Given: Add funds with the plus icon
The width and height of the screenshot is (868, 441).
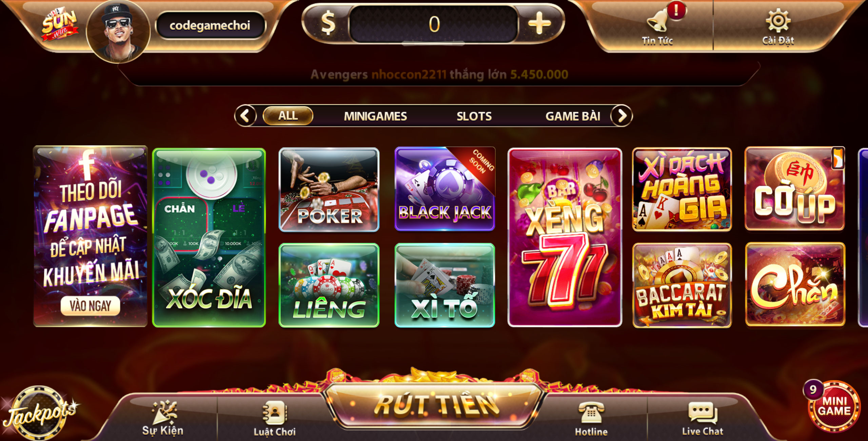Looking at the screenshot, I should (539, 24).
